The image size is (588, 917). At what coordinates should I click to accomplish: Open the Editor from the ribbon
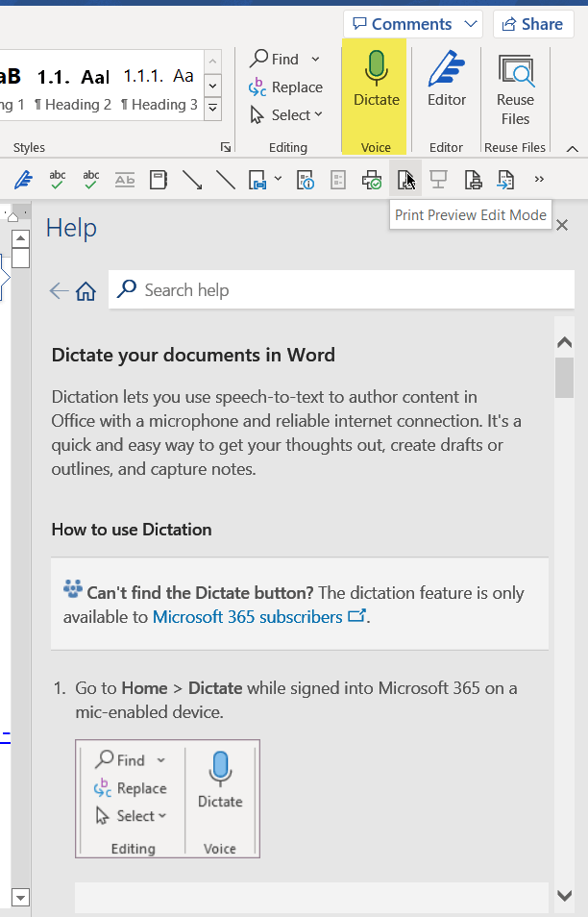click(447, 79)
